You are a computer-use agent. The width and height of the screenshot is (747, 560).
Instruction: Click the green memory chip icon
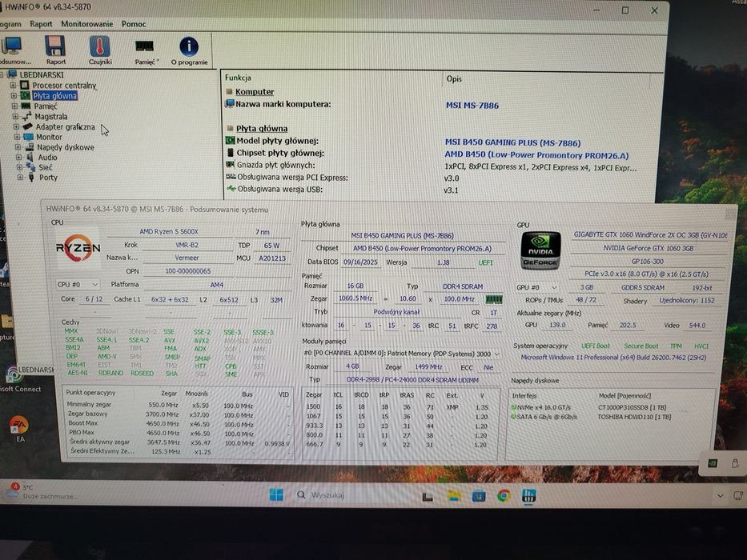493,299
